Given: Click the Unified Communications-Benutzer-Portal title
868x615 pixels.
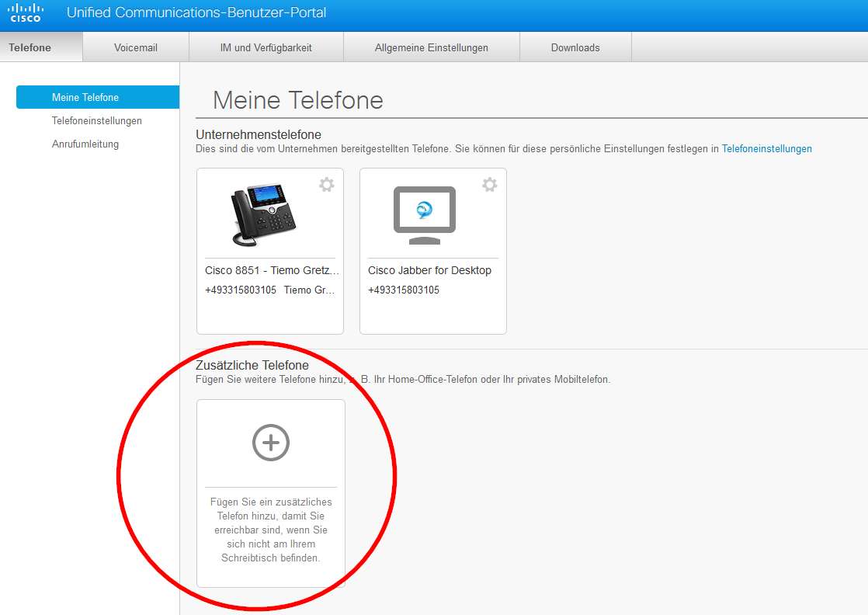Looking at the screenshot, I should [196, 12].
